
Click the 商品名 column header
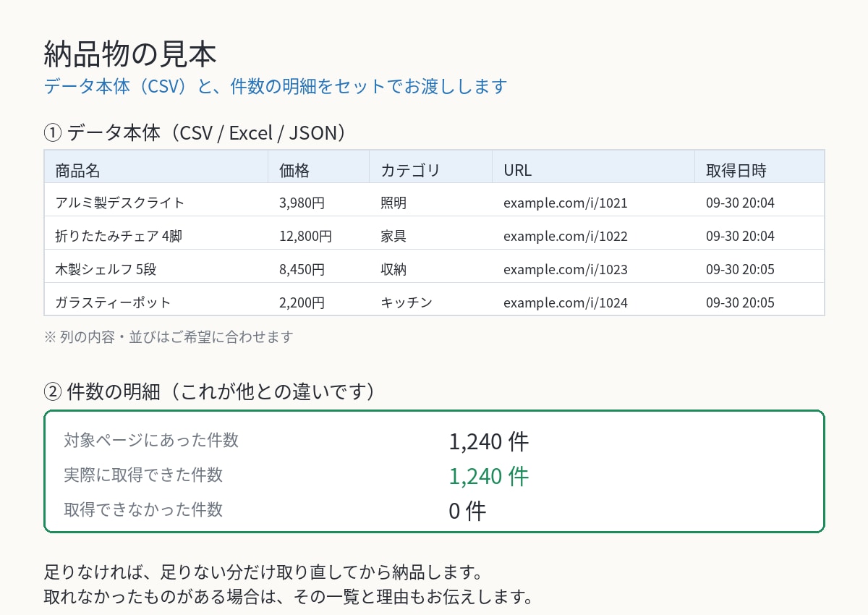click(x=77, y=171)
